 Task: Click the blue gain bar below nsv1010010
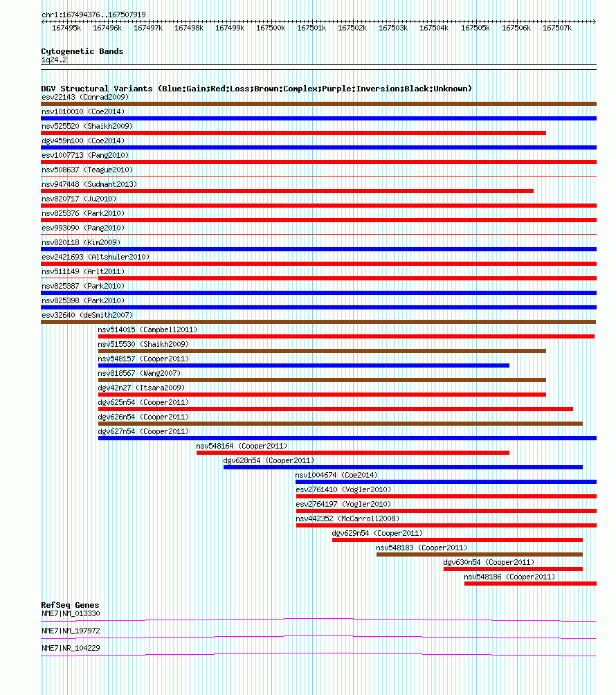(x=318, y=118)
